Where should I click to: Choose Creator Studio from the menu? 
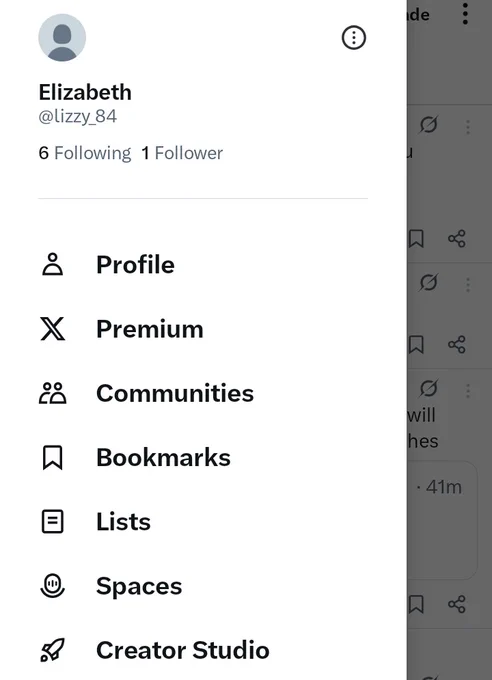click(183, 650)
